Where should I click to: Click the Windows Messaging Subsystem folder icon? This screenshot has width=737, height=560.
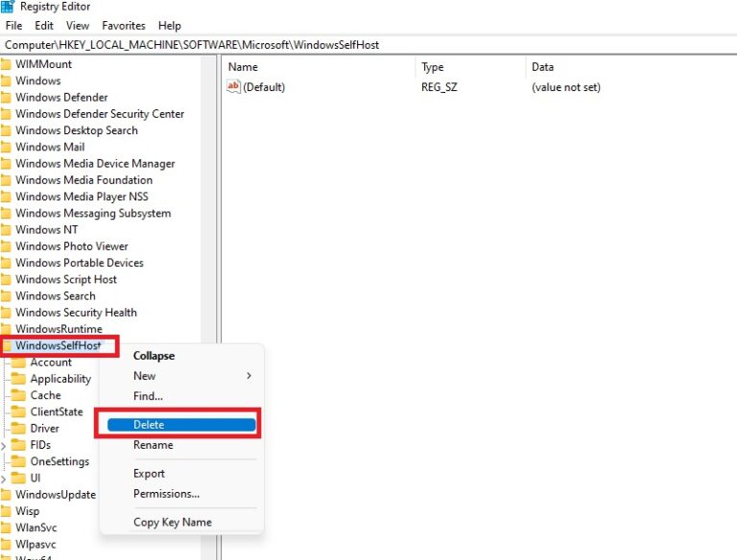click(6, 213)
